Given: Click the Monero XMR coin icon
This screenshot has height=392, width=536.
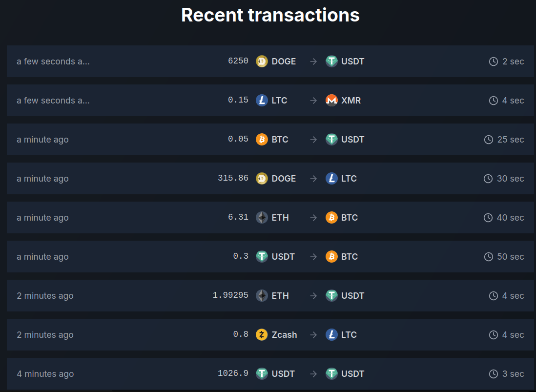Looking at the screenshot, I should pyautogui.click(x=331, y=101).
